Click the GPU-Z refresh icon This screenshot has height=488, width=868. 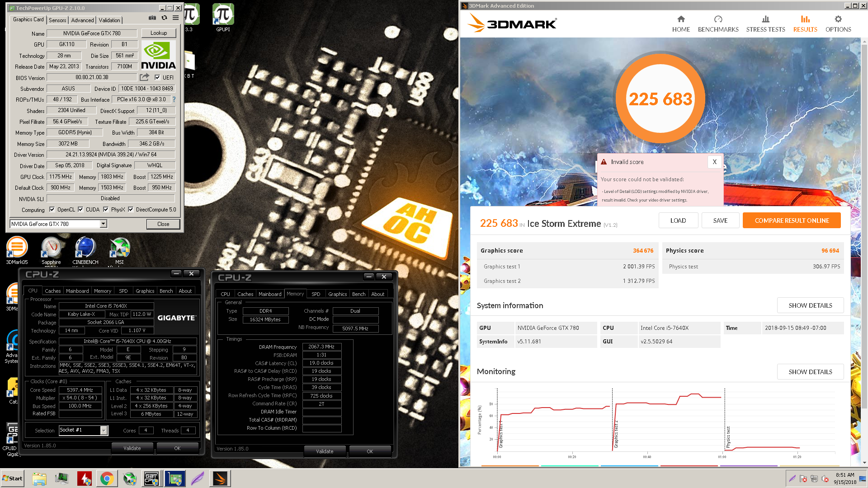click(x=164, y=18)
